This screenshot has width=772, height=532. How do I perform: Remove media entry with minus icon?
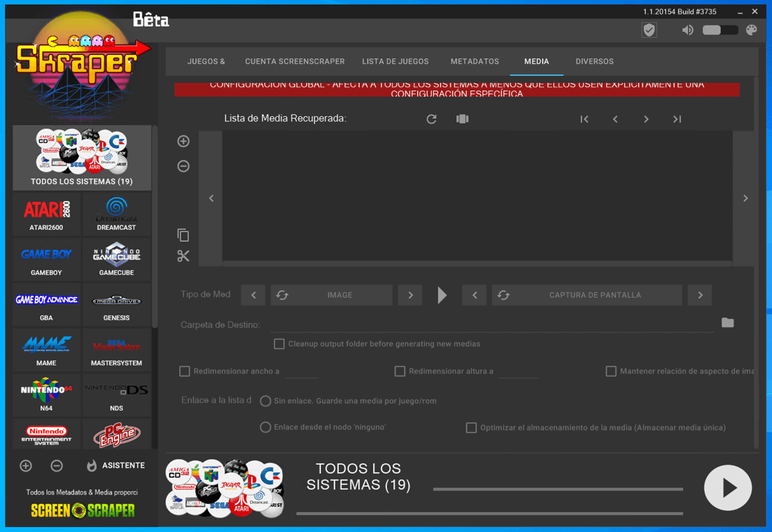point(183,166)
